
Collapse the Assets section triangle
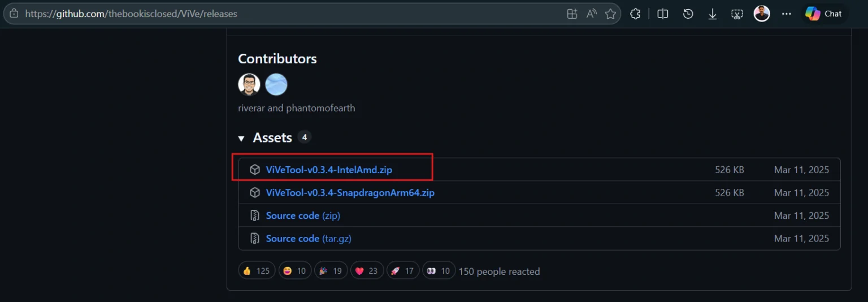tap(241, 139)
